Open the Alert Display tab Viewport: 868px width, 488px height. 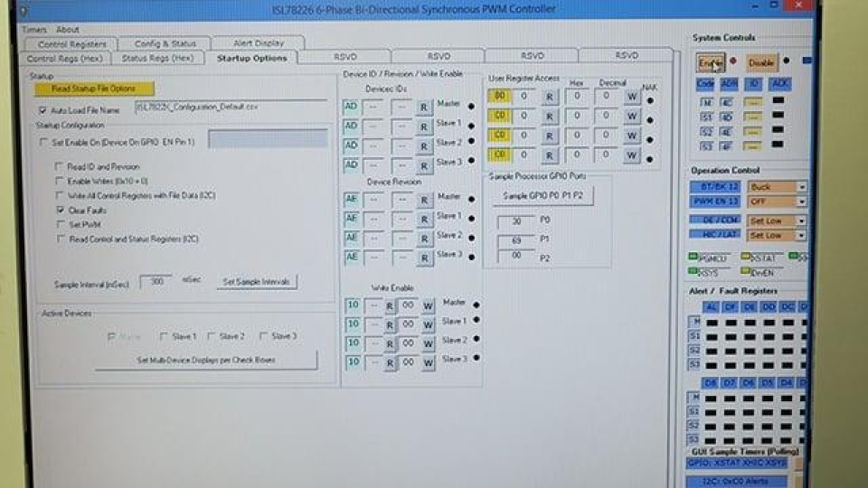tap(259, 43)
